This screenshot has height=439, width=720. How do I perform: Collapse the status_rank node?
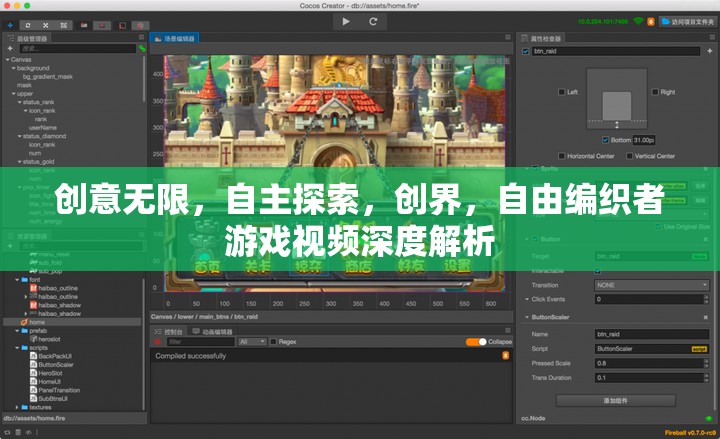[19, 102]
